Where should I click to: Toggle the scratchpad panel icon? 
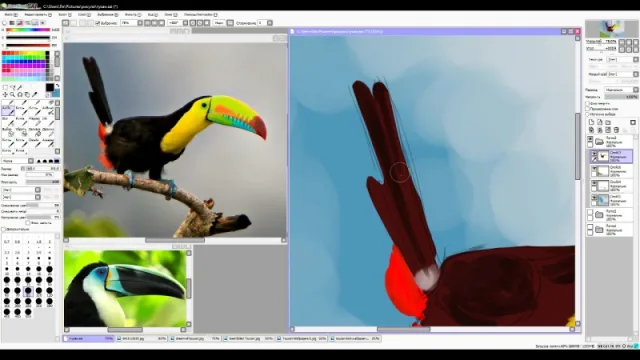coord(42,23)
